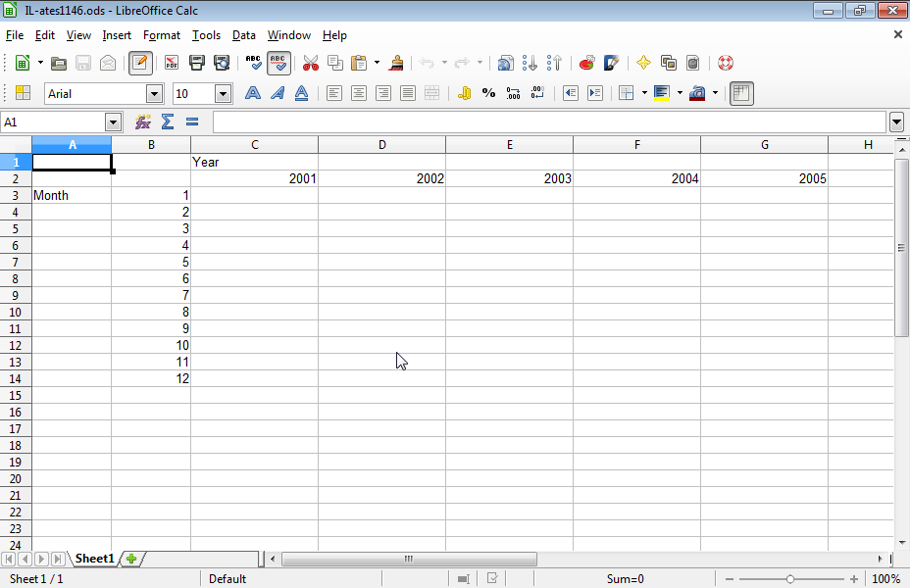The image size is (910, 588).
Task: Open Page Preview icon
Action: point(222,63)
